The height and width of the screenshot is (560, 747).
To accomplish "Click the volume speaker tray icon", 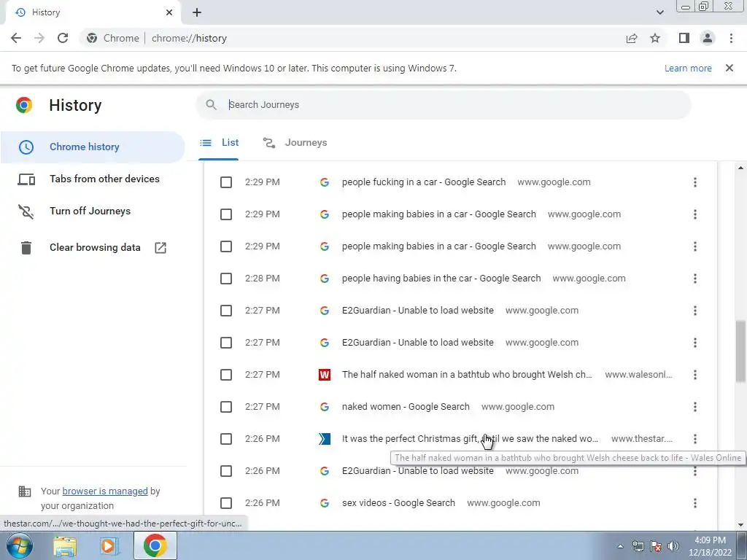I will click(x=673, y=546).
